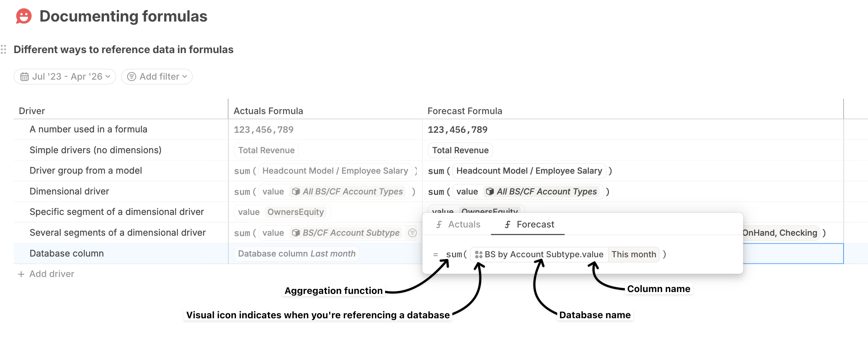Viewport: 868px width, 338px height.
Task: Click Add driver below the table
Action: pyautogui.click(x=51, y=274)
